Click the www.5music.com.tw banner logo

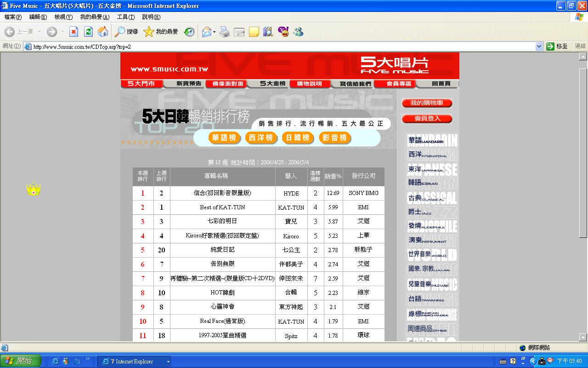169,69
